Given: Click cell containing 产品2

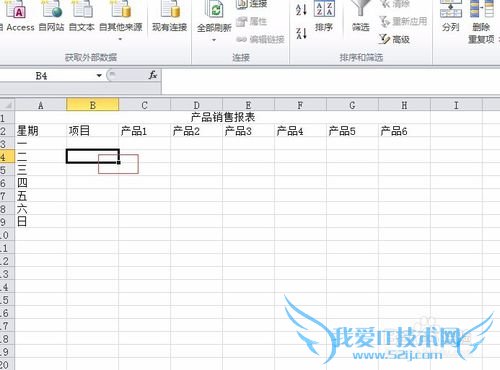Looking at the screenshot, I should pos(196,131).
